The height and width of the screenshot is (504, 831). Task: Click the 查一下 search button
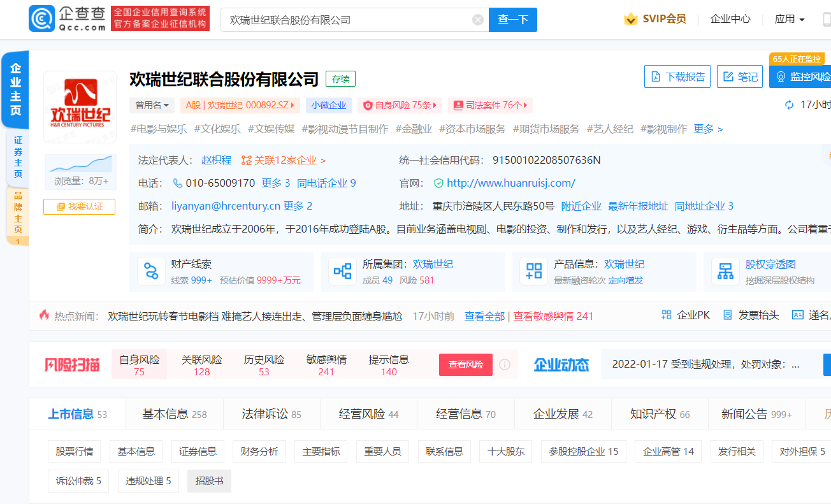[513, 20]
